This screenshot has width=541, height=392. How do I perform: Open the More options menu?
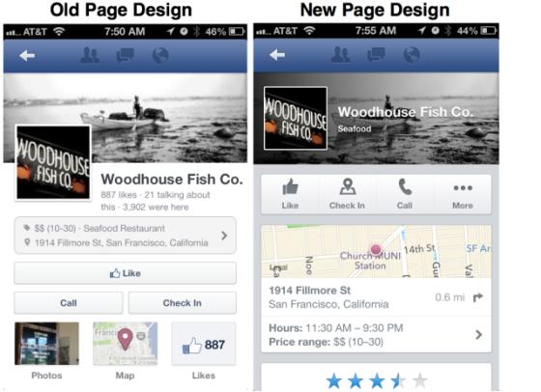point(463,194)
